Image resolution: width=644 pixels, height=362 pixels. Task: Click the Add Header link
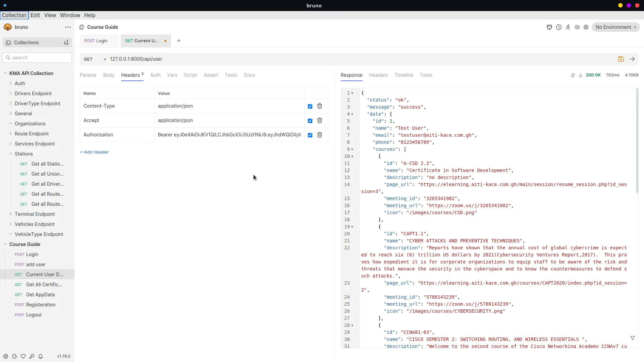(94, 152)
